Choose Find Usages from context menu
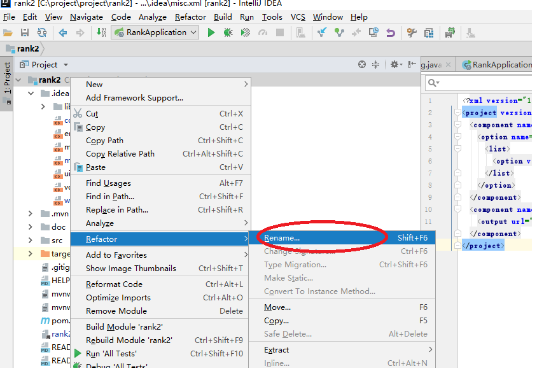 [160, 183]
